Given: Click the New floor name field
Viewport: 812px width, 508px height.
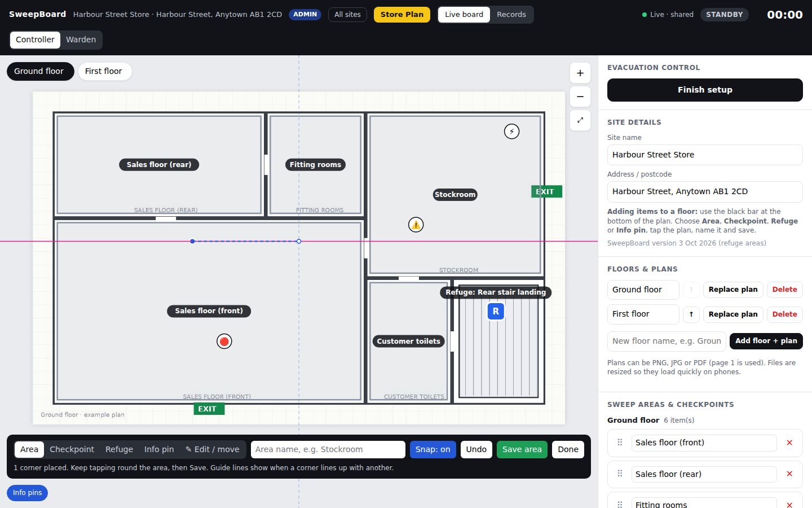Looking at the screenshot, I should click(x=667, y=341).
